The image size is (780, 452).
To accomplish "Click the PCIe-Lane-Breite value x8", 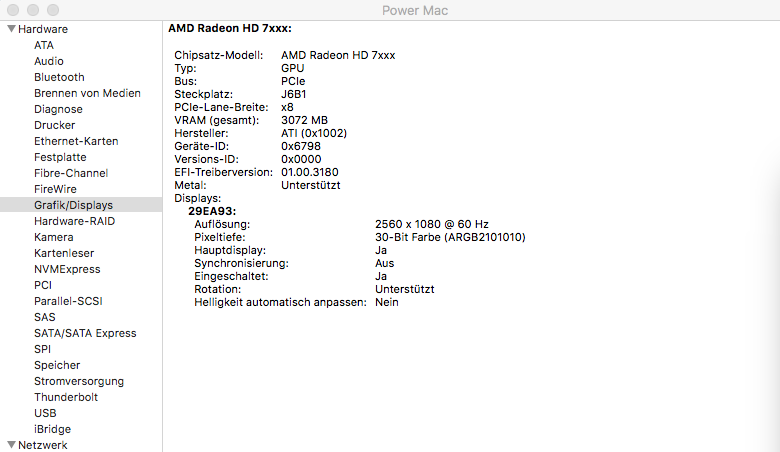I will coord(288,107).
